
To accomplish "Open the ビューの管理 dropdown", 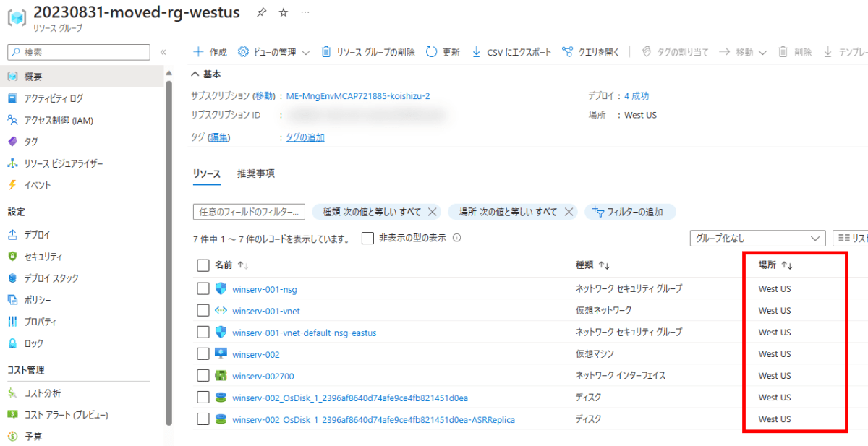I will tap(274, 52).
